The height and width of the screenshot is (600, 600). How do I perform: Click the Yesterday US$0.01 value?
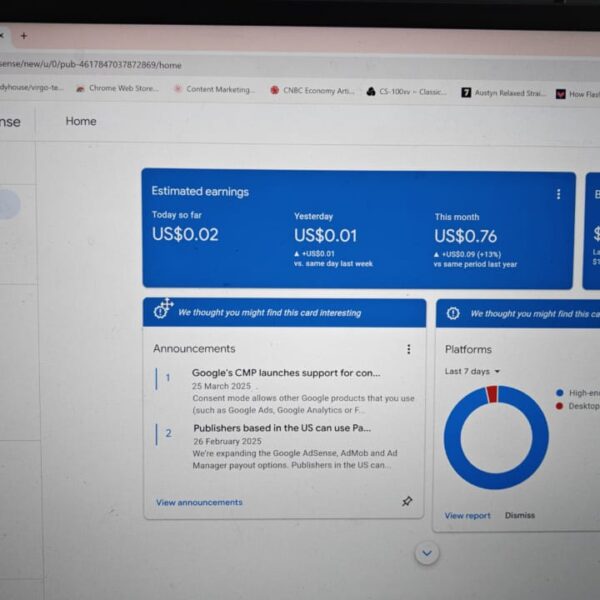[325, 235]
